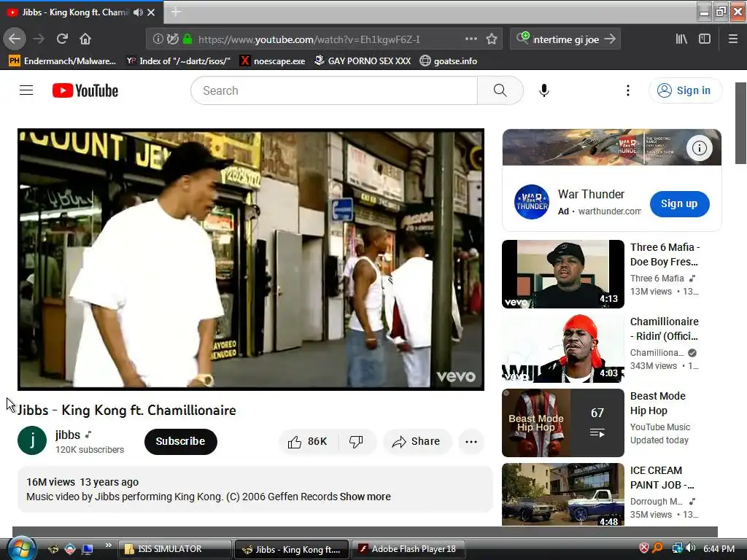Open YouTube settings three-dot menu
Viewport: 747px width, 560px height.
coord(628,90)
